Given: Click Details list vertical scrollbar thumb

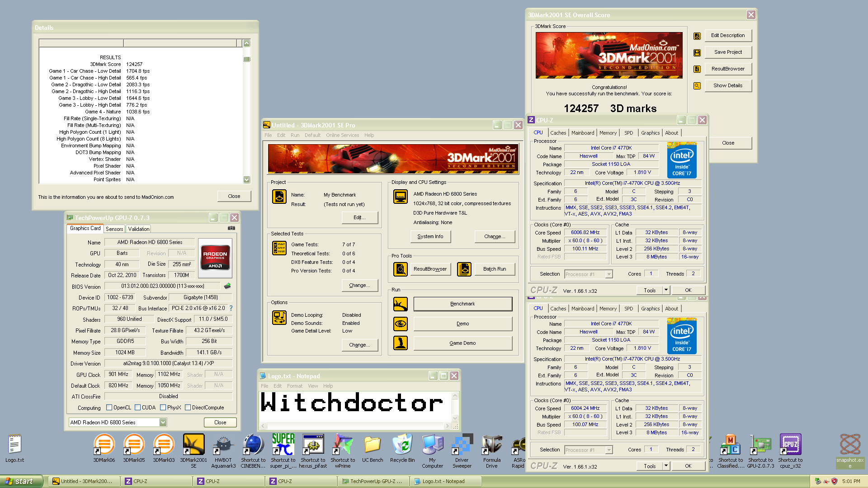Looking at the screenshot, I should pos(246,59).
